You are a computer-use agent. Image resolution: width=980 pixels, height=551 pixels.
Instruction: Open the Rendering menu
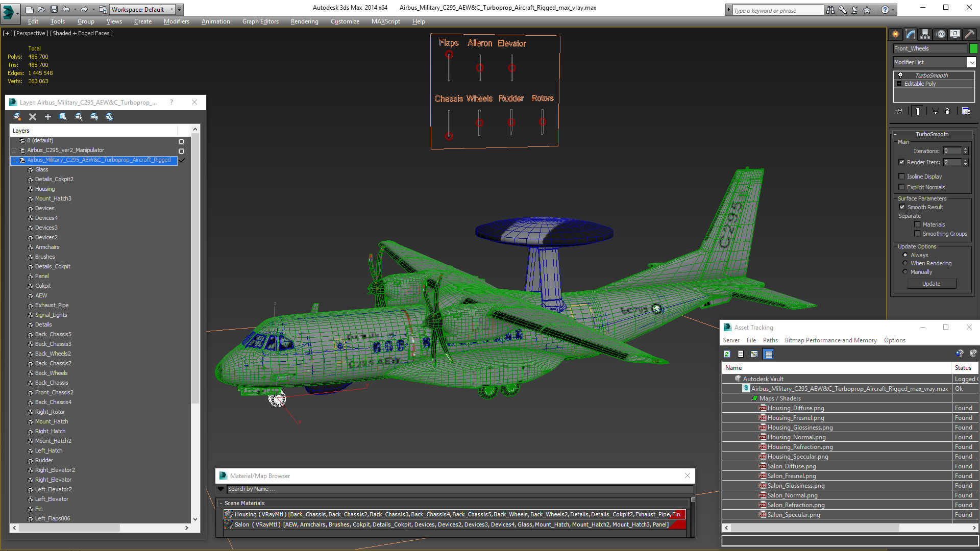pyautogui.click(x=304, y=21)
